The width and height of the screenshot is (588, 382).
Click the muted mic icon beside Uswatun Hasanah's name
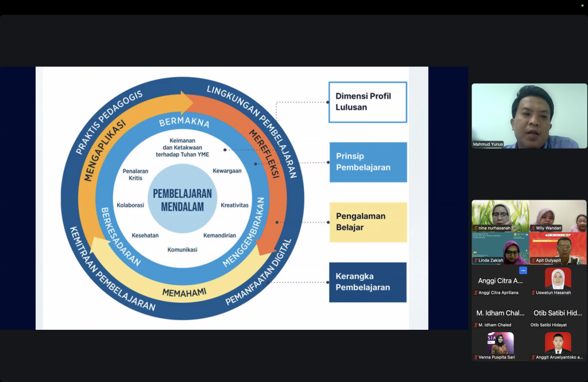click(x=533, y=293)
